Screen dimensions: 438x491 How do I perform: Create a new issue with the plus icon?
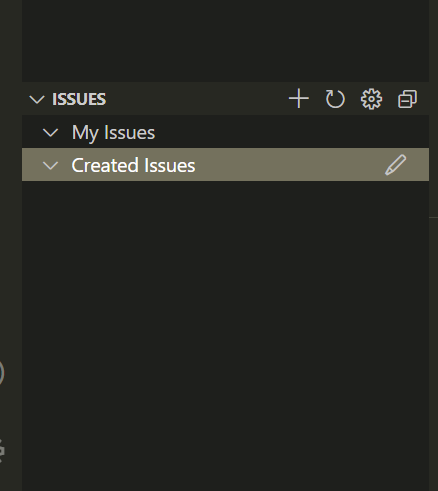(299, 99)
